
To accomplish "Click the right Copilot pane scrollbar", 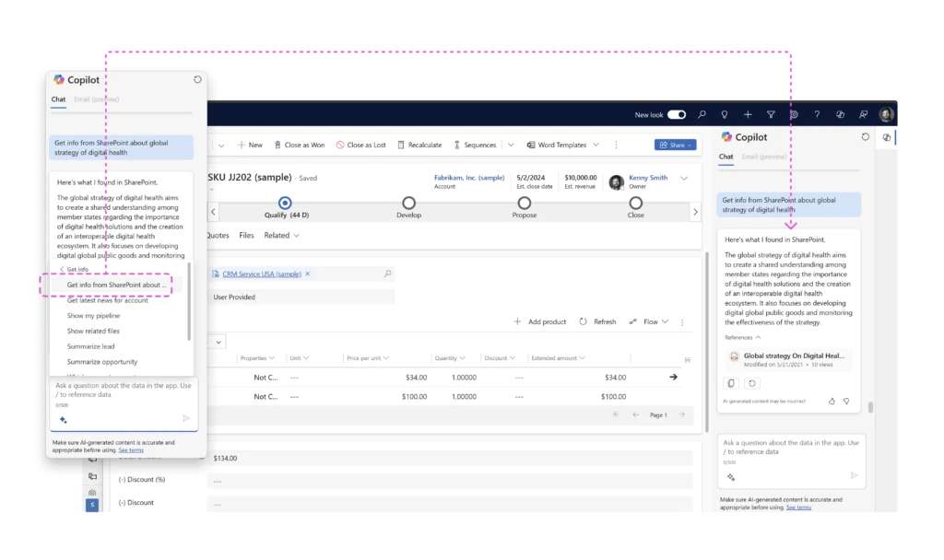I will 871,407.
